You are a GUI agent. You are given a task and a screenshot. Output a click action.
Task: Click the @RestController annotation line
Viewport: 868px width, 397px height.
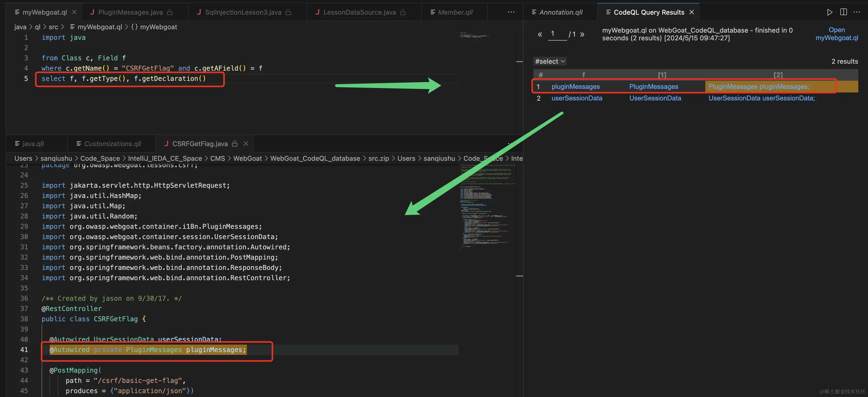point(71,309)
